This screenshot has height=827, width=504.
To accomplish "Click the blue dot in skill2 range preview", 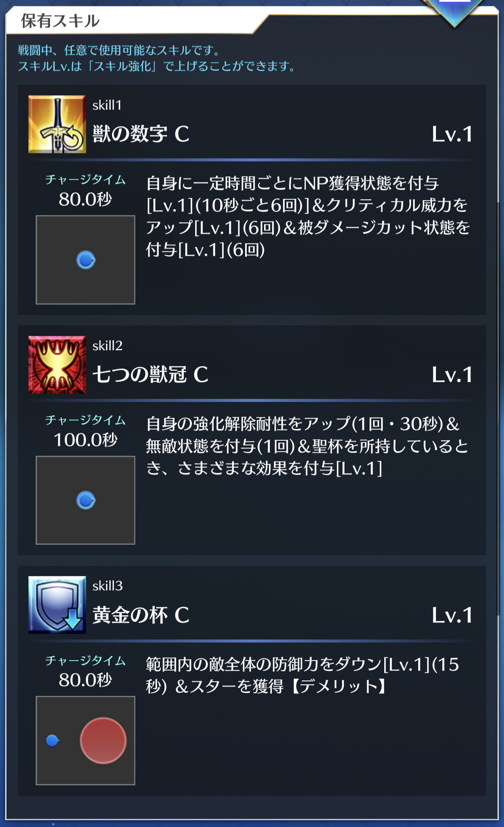I will pyautogui.click(x=86, y=500).
